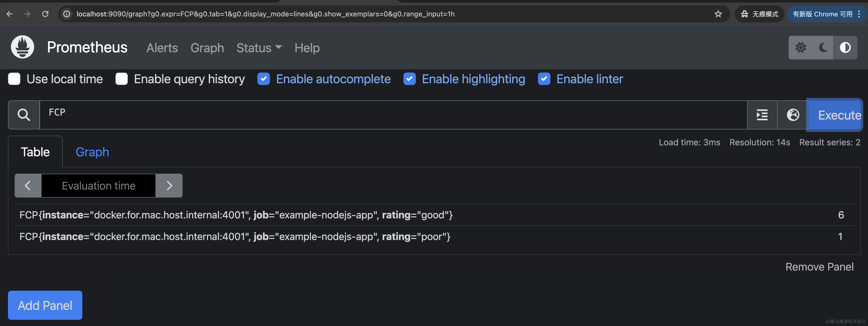Viewport: 868px width, 326px height.
Task: Uncheck Enable linter option
Action: (x=544, y=79)
